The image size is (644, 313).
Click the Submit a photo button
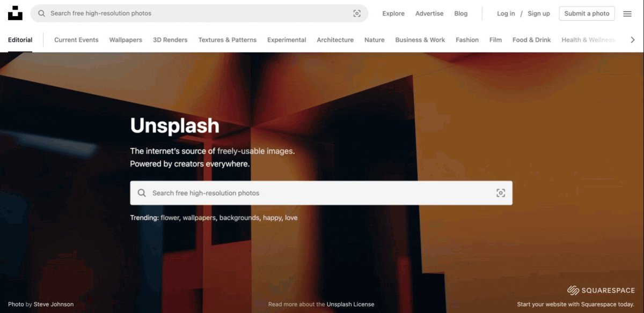[587, 13]
